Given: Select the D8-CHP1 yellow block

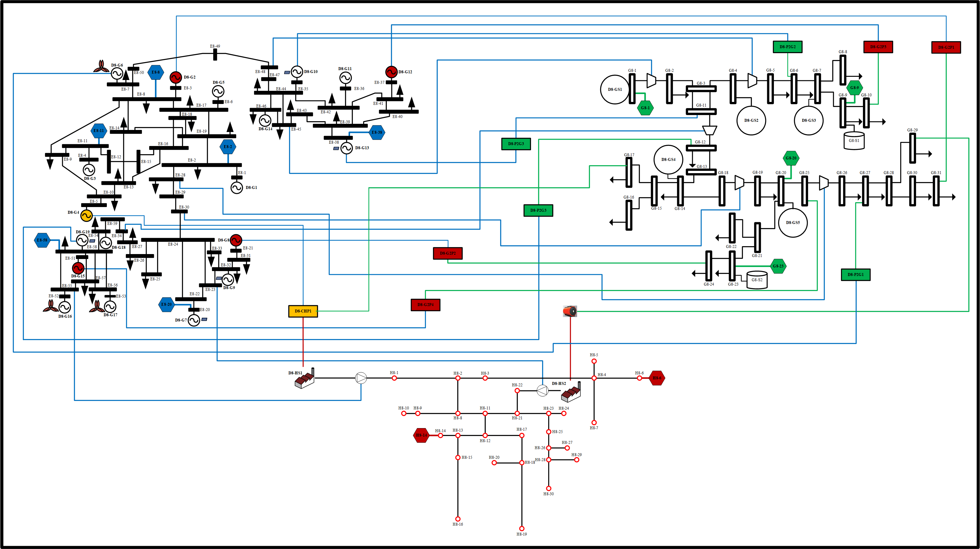Looking at the screenshot, I should 303,311.
